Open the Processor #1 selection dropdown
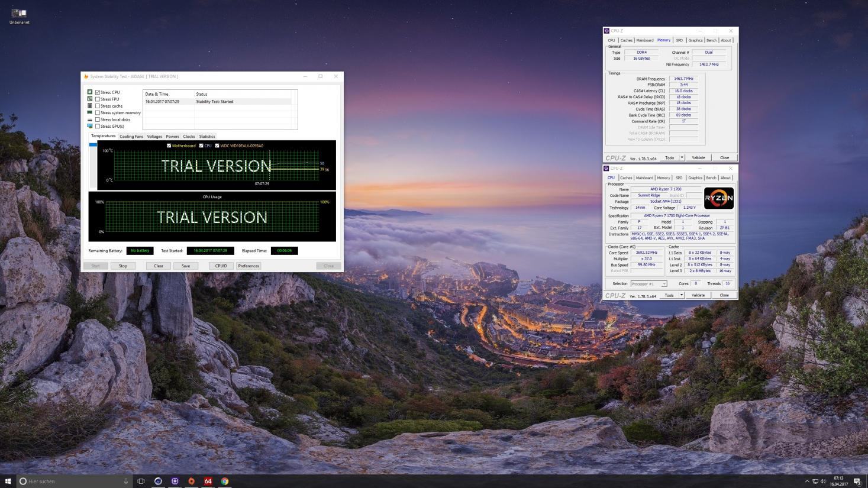Viewport: 868px width, 488px height. pyautogui.click(x=648, y=283)
